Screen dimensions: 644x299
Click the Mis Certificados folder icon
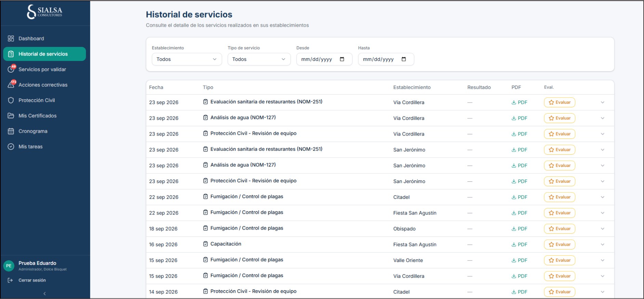tap(11, 116)
